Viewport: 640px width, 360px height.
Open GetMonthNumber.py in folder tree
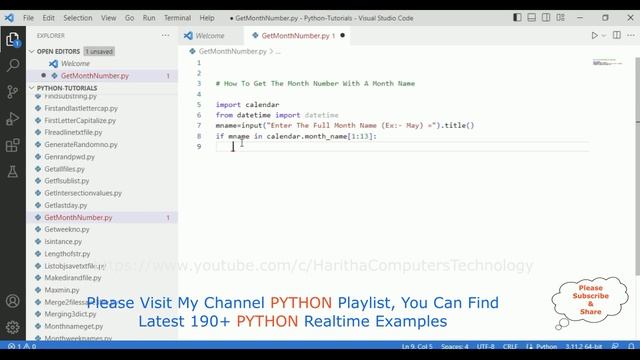point(78,218)
